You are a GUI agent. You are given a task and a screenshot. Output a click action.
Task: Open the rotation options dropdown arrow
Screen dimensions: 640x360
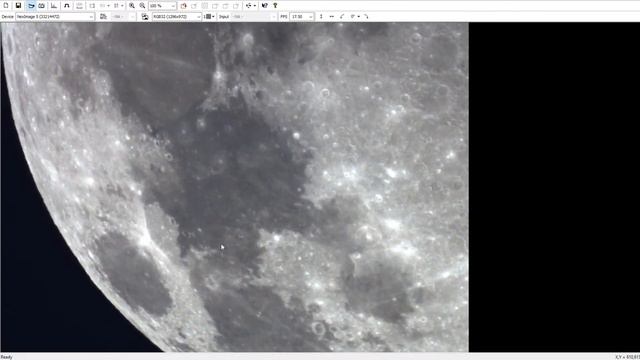pos(358,17)
